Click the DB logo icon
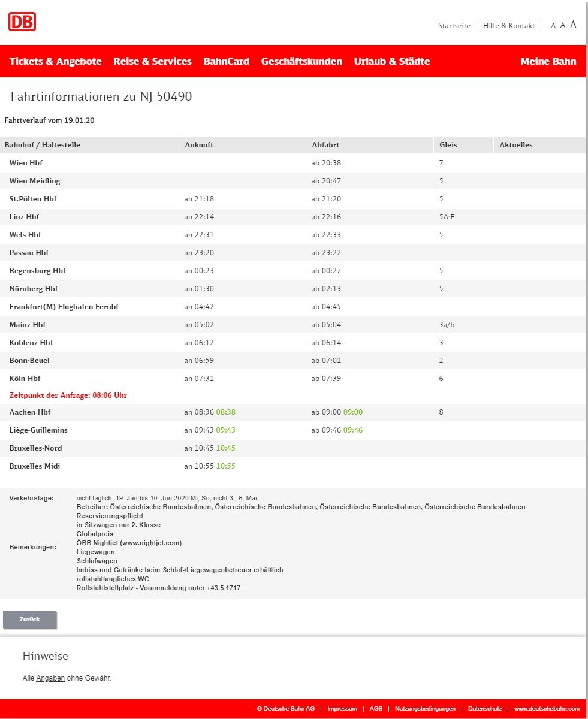This screenshot has width=588, height=719. [22, 22]
